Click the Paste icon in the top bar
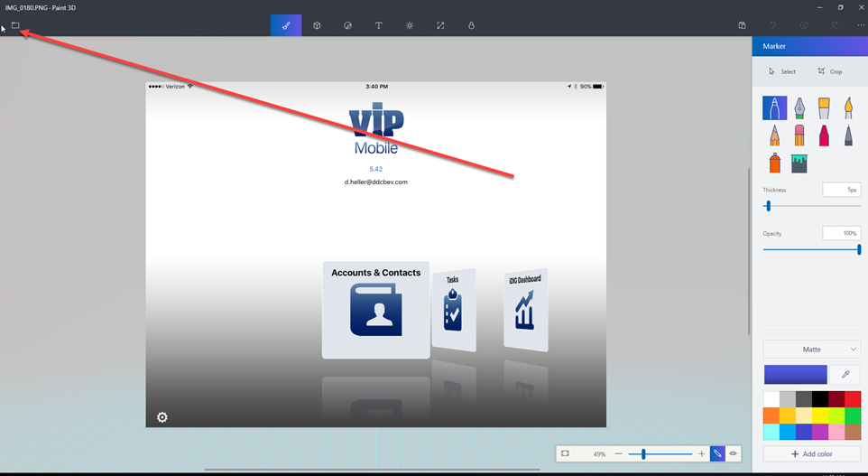 pyautogui.click(x=742, y=25)
